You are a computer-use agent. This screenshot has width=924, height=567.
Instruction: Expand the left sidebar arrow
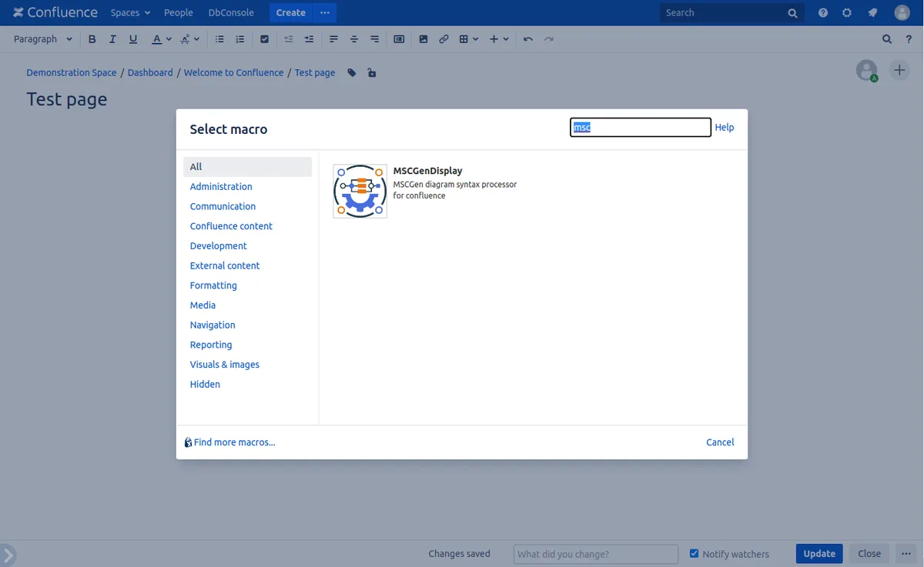pyautogui.click(x=8, y=554)
